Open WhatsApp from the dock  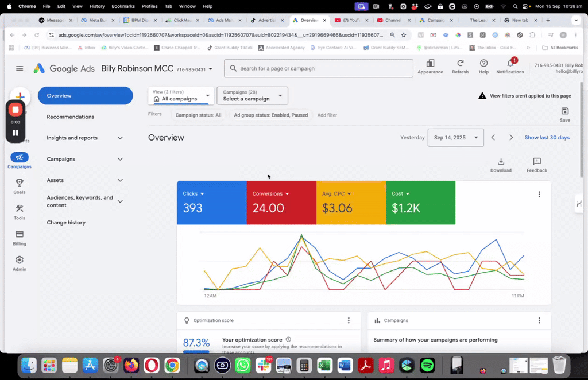click(243, 366)
